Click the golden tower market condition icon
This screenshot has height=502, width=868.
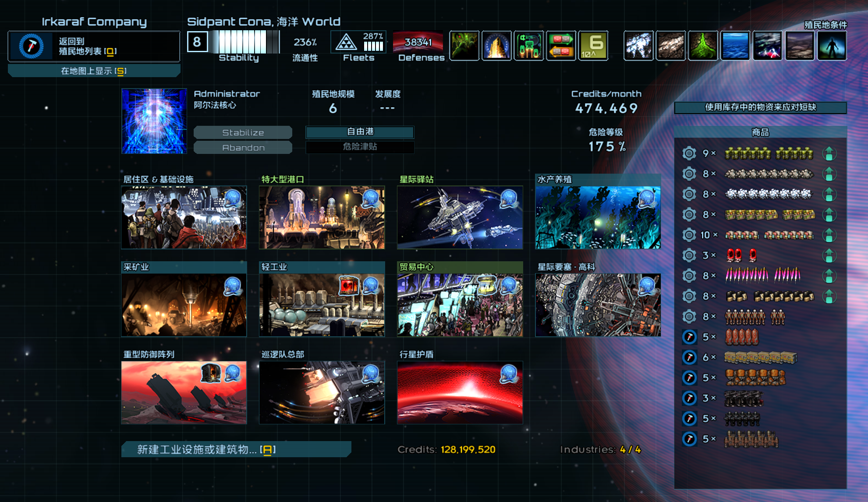click(496, 46)
